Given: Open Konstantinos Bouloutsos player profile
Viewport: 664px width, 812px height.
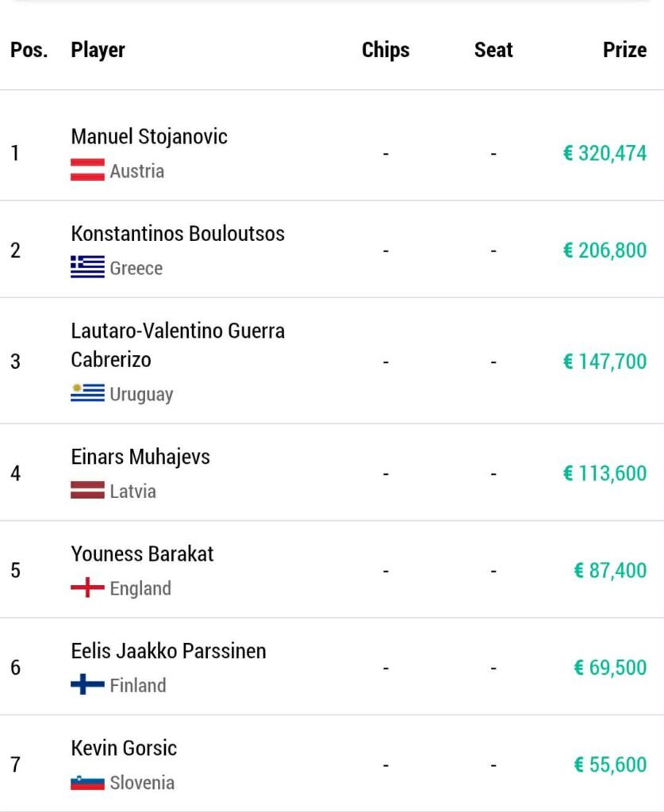Looking at the screenshot, I should pyautogui.click(x=178, y=234).
